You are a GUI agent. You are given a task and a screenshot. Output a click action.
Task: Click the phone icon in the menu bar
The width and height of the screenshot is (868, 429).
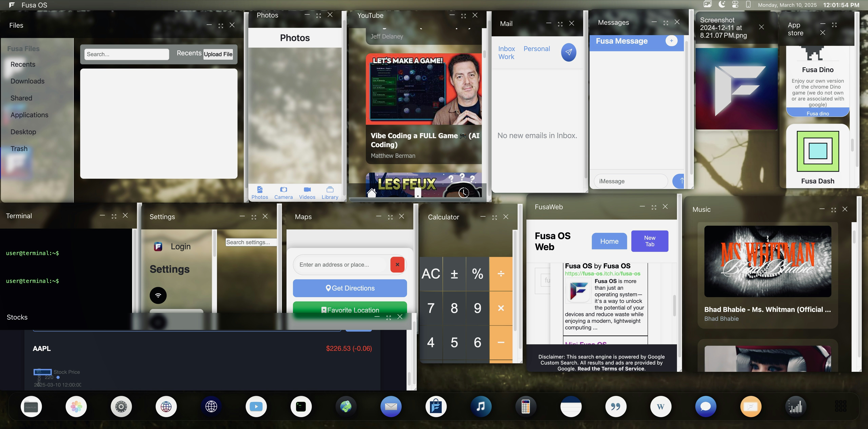(748, 4)
